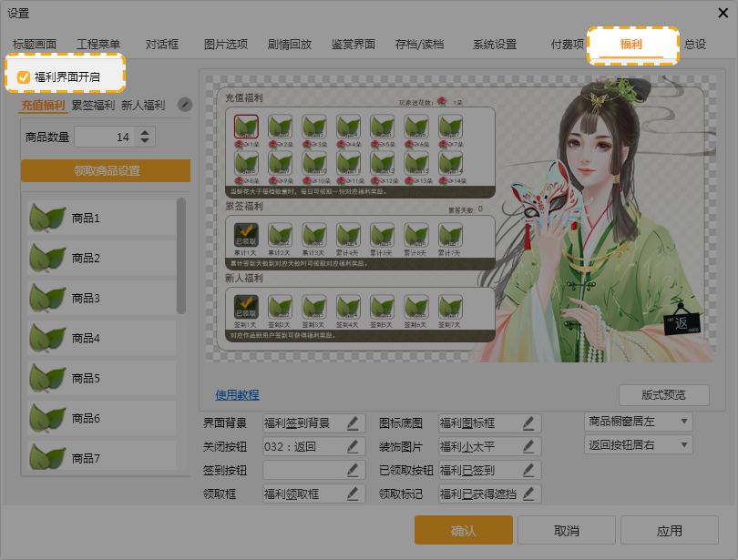
Task: Click the round pencil icon beside 新人福利 tab
Action: click(184, 105)
